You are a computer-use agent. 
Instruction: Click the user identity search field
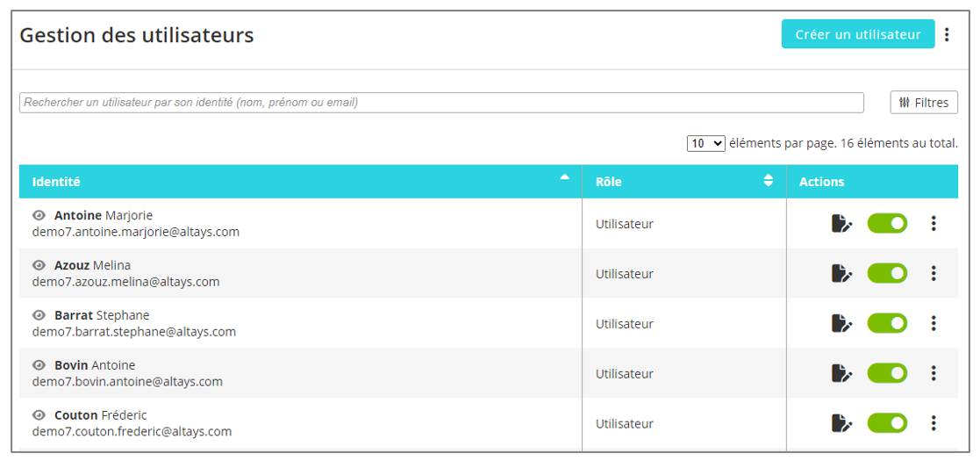coord(441,103)
